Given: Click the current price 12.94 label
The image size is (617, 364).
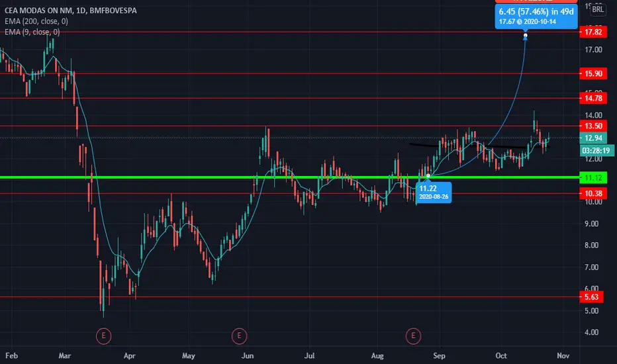Looking at the screenshot, I should (x=593, y=138).
